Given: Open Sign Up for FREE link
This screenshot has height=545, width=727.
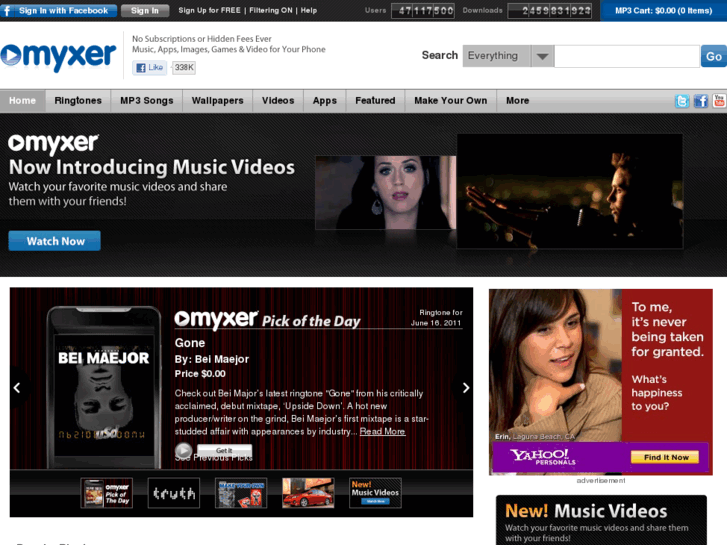Looking at the screenshot, I should click(210, 10).
